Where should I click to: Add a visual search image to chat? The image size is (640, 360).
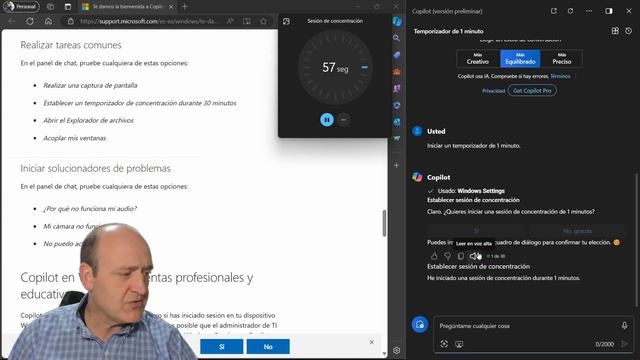click(444, 344)
